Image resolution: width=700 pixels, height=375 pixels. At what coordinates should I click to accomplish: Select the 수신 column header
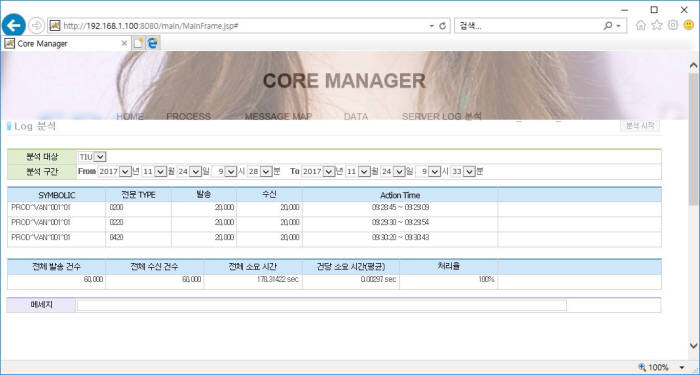269,195
